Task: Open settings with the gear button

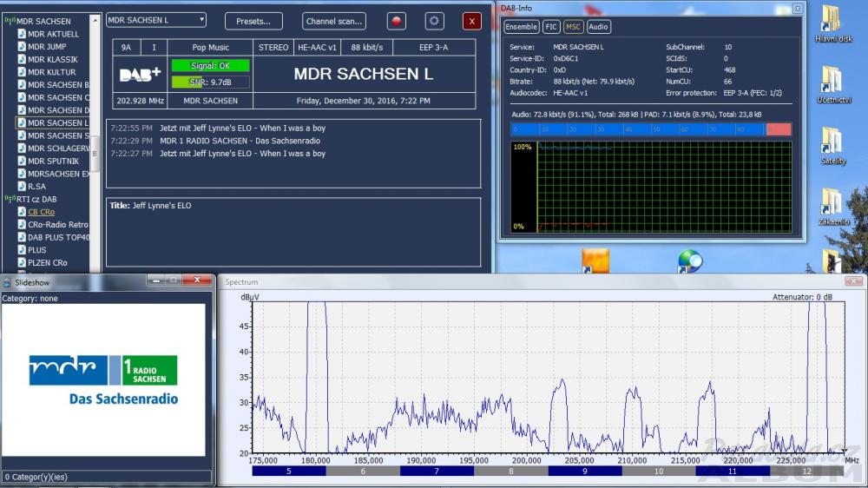Action: point(434,21)
